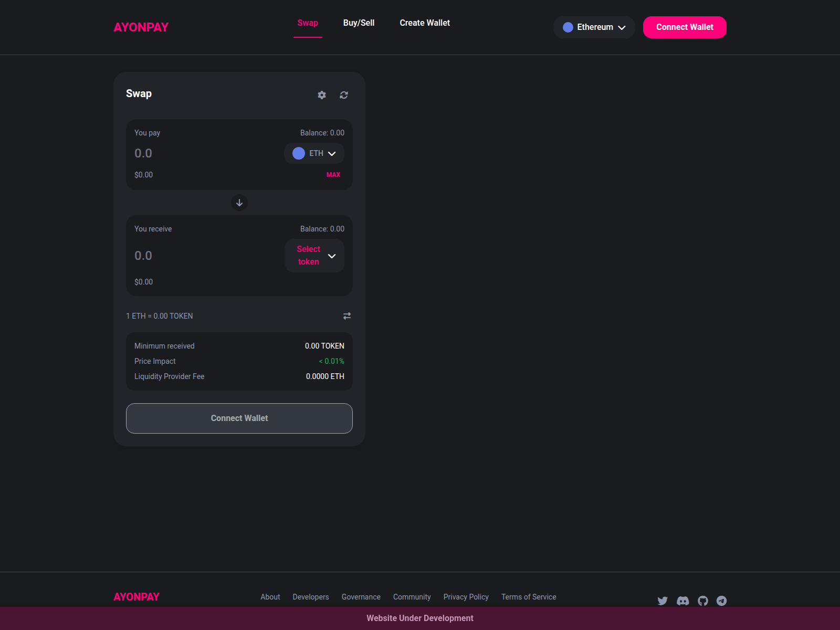Image resolution: width=840 pixels, height=630 pixels.
Task: Click the ETH token icon circle
Action: (298, 153)
